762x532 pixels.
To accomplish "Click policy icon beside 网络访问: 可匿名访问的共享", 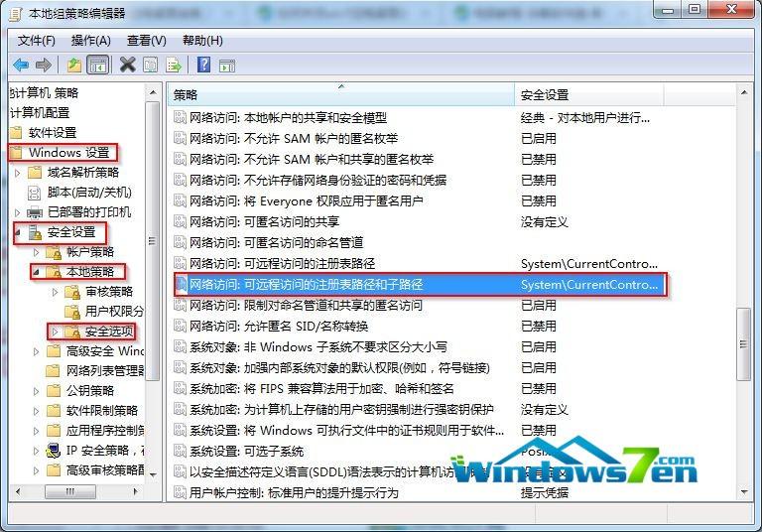I will point(180,221).
